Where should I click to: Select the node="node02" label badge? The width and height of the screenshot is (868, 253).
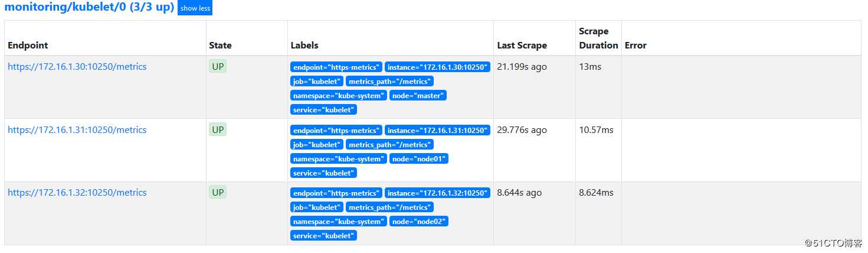tap(419, 222)
